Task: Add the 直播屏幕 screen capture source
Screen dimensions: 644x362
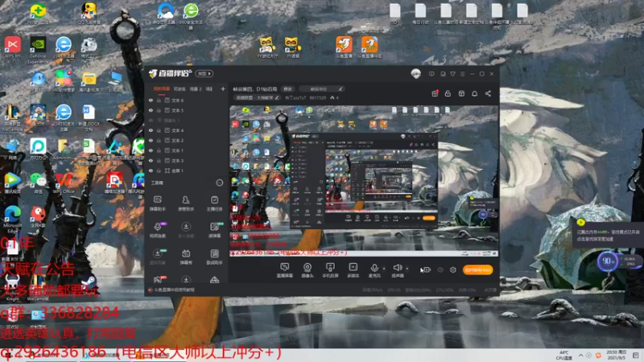Action: (284, 270)
